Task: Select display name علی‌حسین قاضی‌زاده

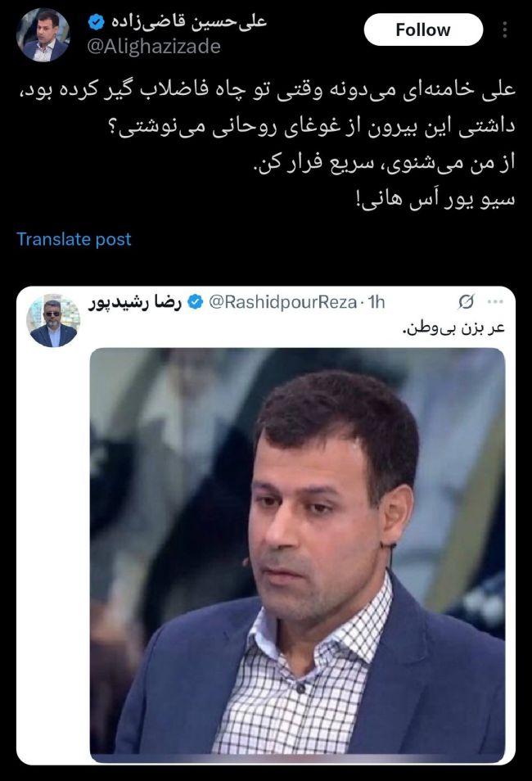Action: click(188, 21)
